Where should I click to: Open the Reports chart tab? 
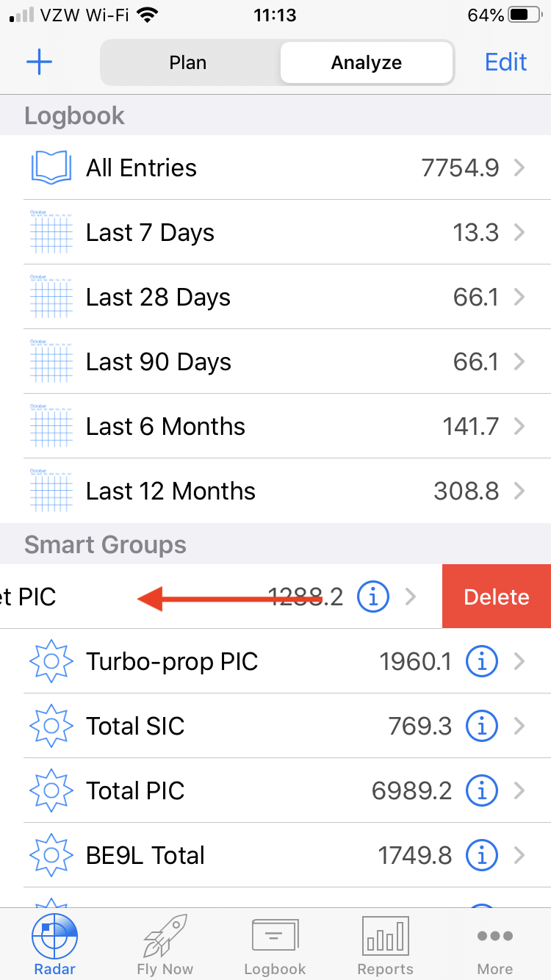(386, 945)
